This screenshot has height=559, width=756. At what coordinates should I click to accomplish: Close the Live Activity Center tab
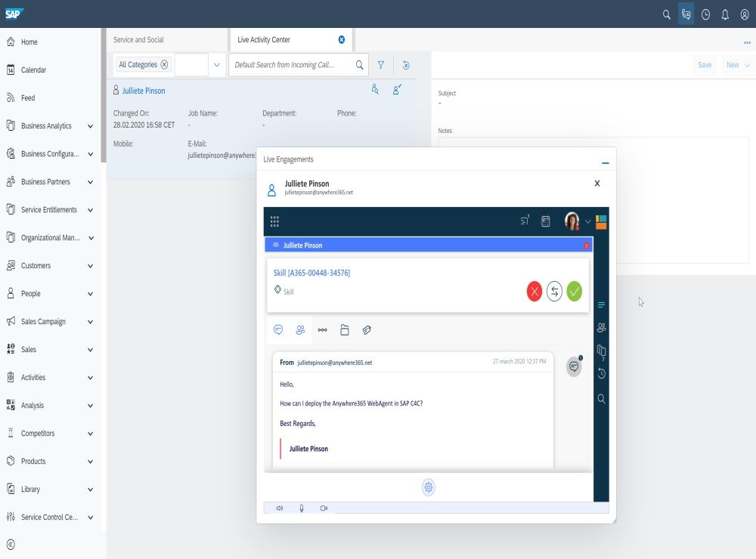coord(342,39)
